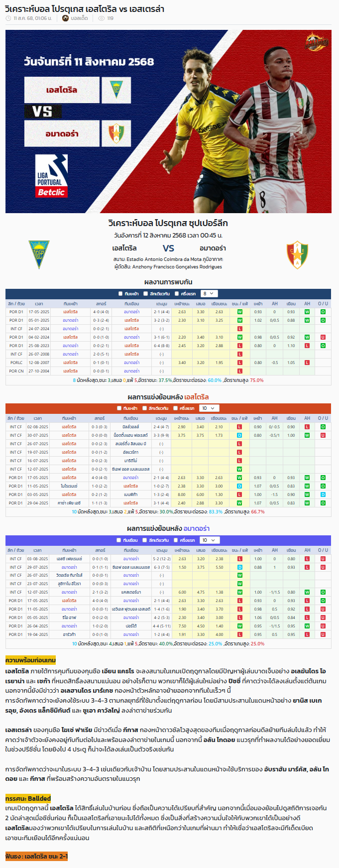Screen dimensions: 339x868
Task: Open the match-count dropdown showing 8
Action: tap(209, 294)
